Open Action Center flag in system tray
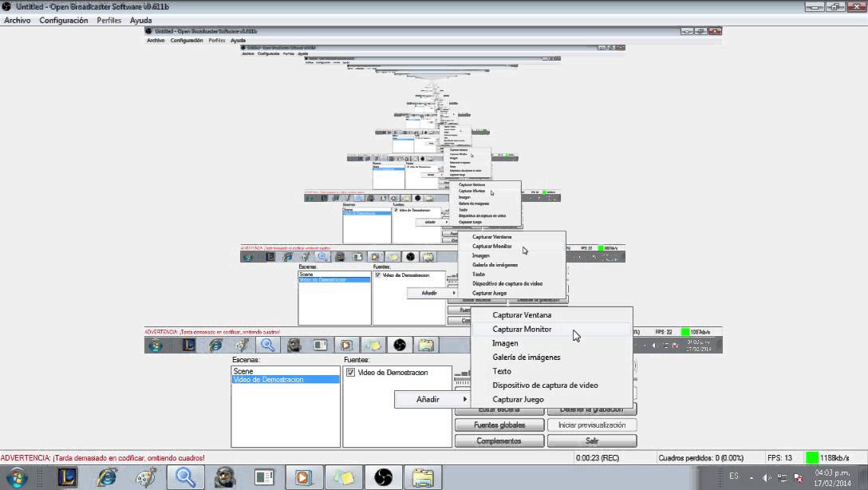868x490 pixels. [799, 478]
